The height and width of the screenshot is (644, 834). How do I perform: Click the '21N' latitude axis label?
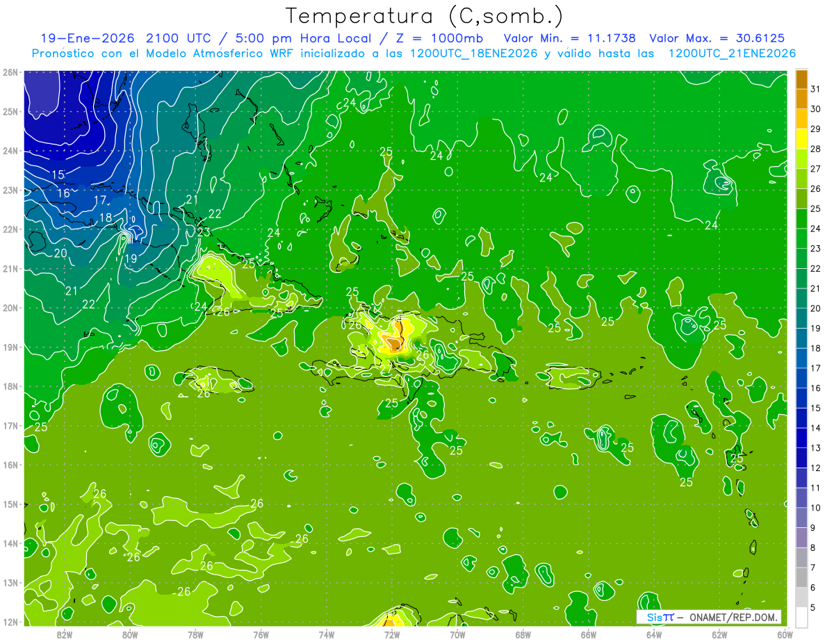tap(10, 269)
